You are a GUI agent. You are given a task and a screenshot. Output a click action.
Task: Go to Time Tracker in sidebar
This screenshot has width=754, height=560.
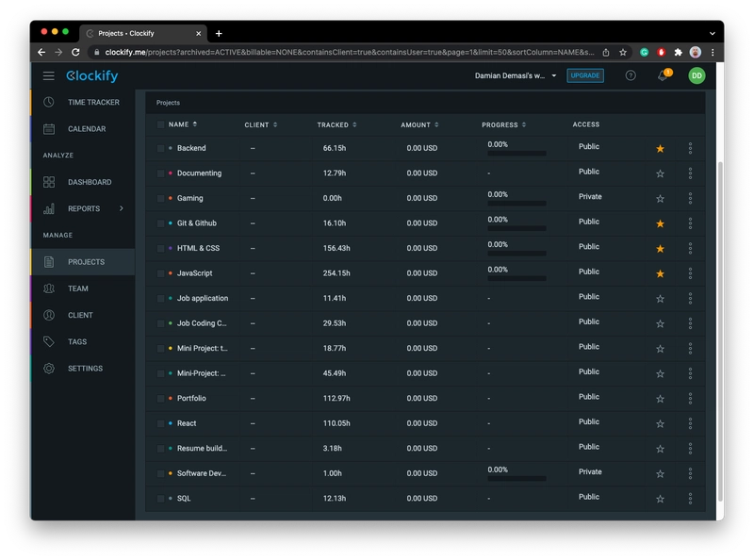(x=83, y=102)
